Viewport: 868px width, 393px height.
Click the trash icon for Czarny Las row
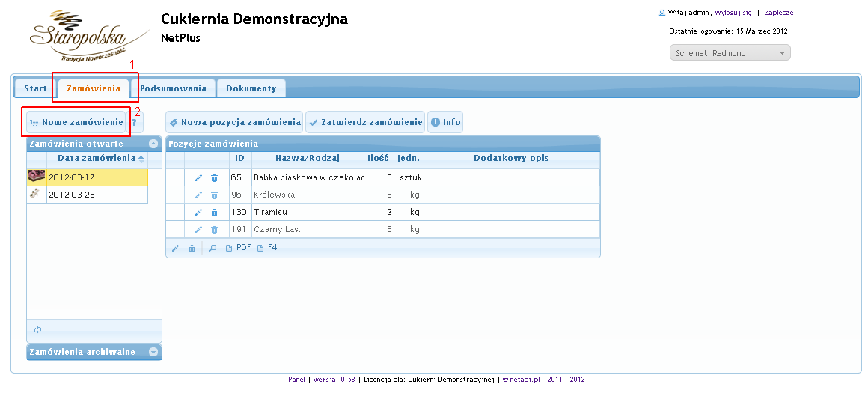tap(214, 230)
